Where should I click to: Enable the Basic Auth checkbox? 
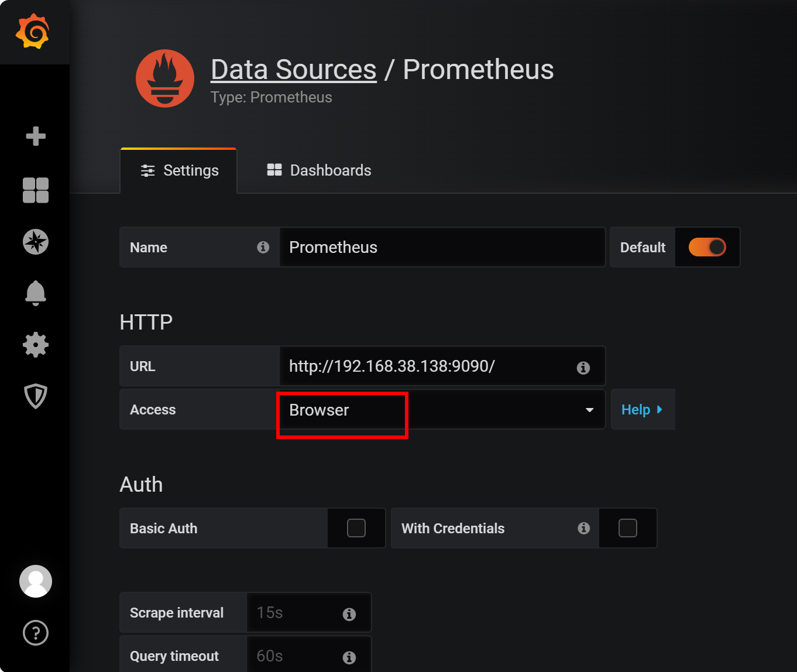pos(356,528)
